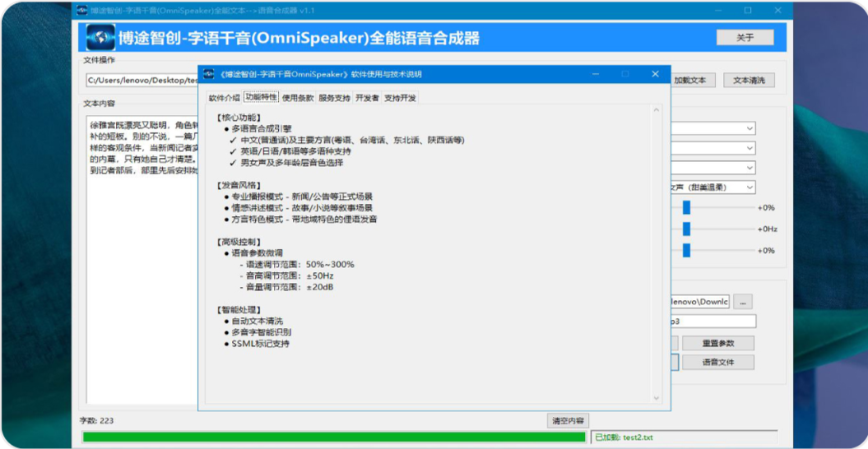868x449 pixels.
Task: Click the 【高级控制】 heading
Action: tap(239, 242)
